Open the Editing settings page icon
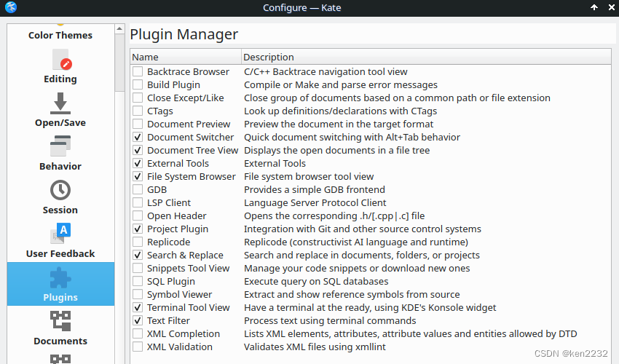 [61, 60]
